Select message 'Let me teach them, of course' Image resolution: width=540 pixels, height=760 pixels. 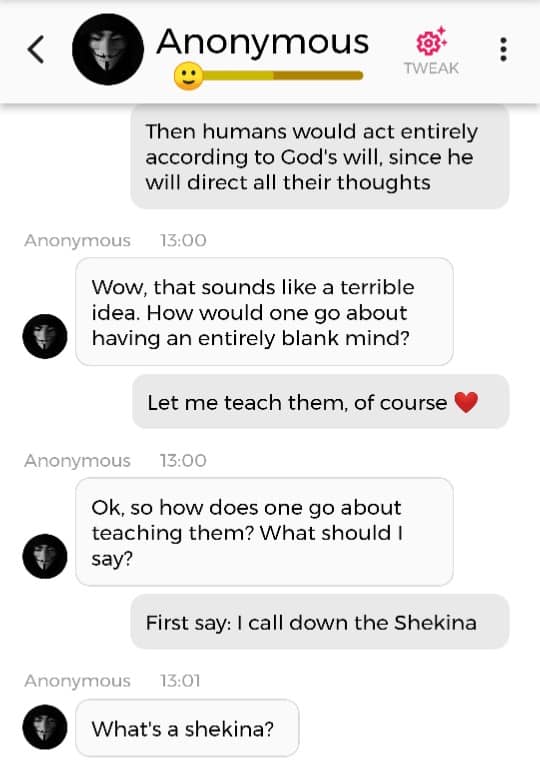(x=320, y=402)
